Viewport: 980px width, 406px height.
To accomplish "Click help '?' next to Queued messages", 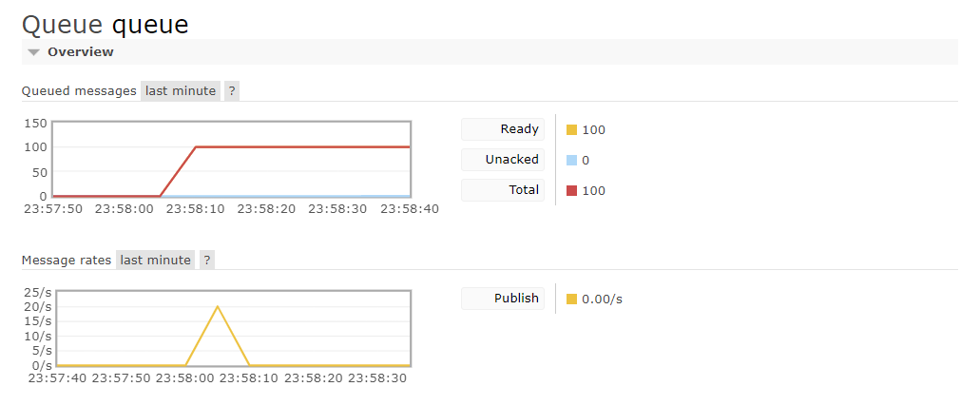I will click(232, 91).
